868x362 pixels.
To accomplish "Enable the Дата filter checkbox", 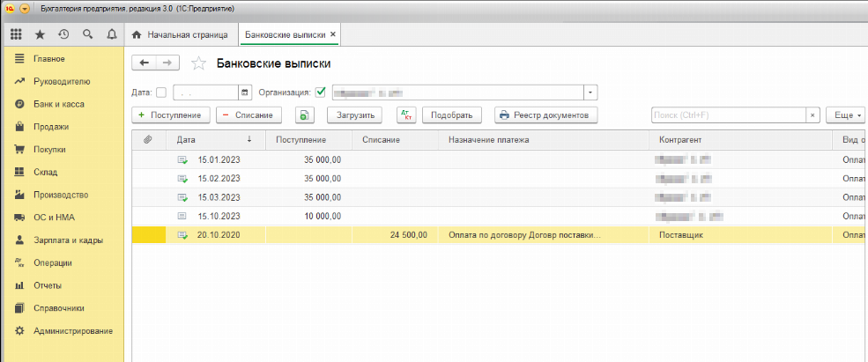I will (160, 92).
